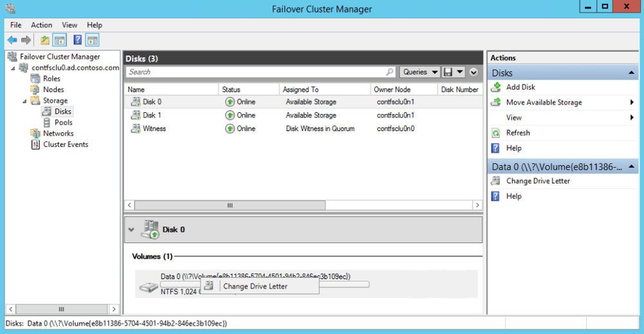Open the save query dropdown arrow

tap(460, 72)
